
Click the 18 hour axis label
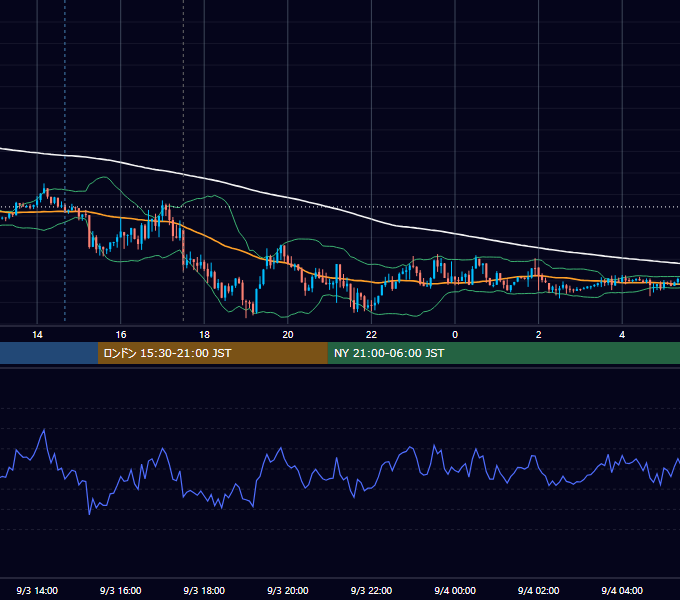tap(204, 335)
